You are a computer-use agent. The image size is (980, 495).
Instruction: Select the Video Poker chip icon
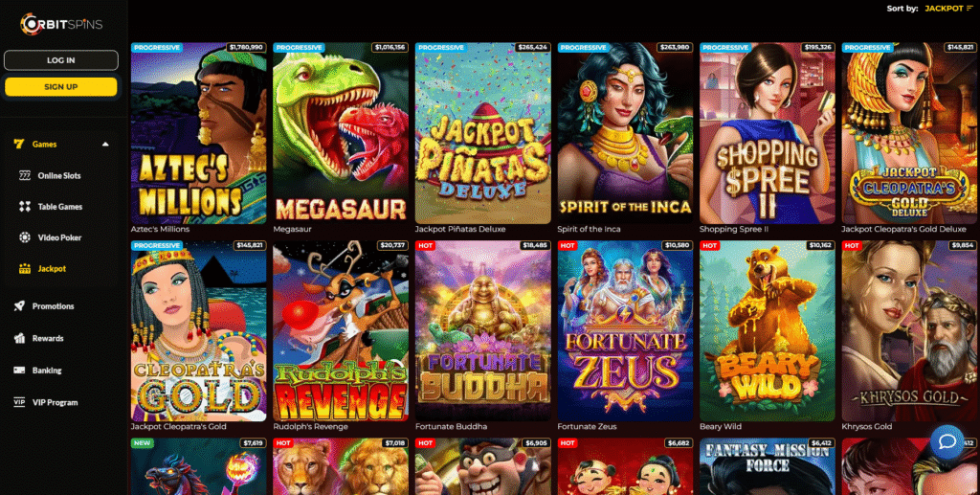point(24,237)
